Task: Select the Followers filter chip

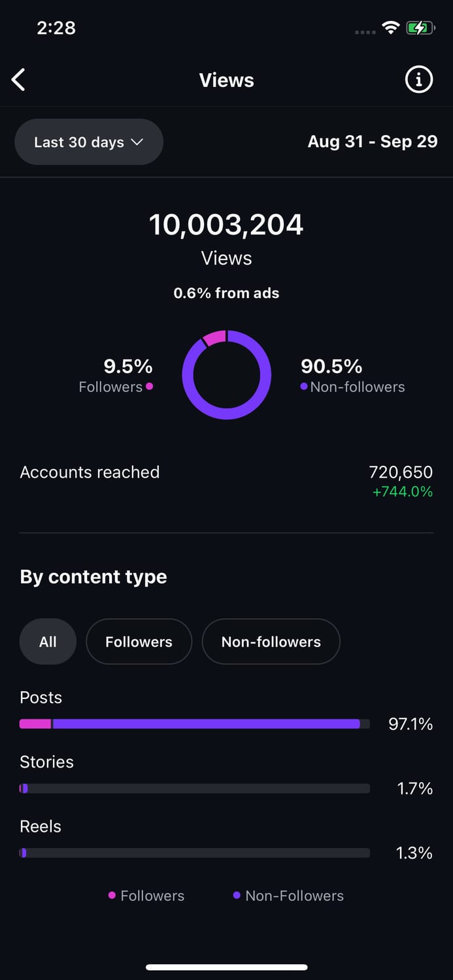Action: tap(139, 642)
